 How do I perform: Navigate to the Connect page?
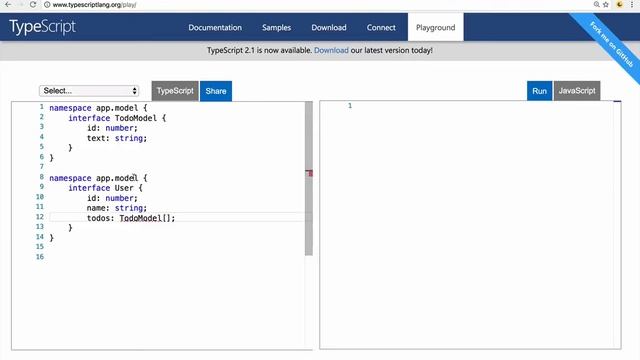[381, 27]
